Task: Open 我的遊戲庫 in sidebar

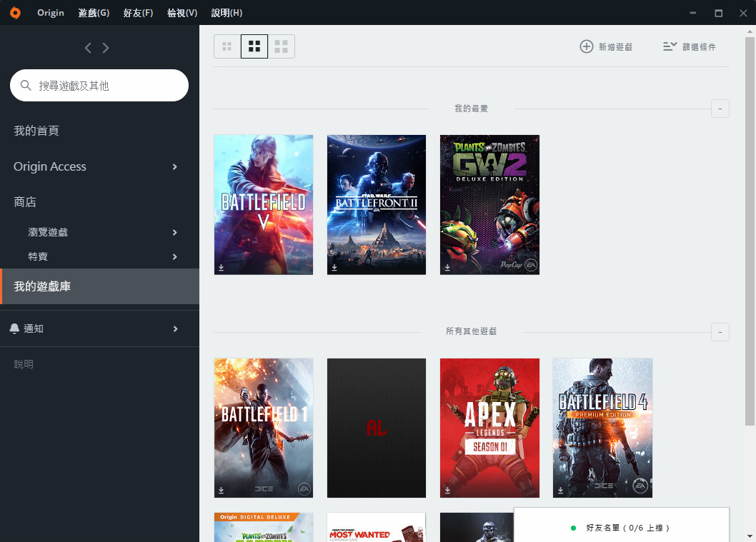Action: click(x=100, y=286)
